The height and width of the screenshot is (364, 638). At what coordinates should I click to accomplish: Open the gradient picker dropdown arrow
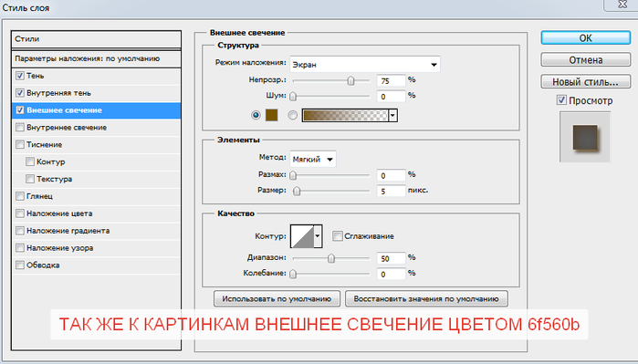click(x=392, y=116)
